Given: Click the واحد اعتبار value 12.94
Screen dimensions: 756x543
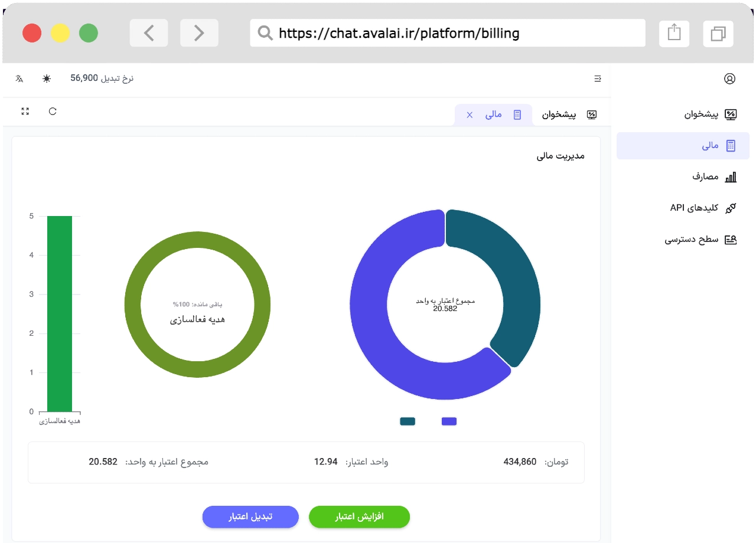Looking at the screenshot, I should click(x=325, y=462).
